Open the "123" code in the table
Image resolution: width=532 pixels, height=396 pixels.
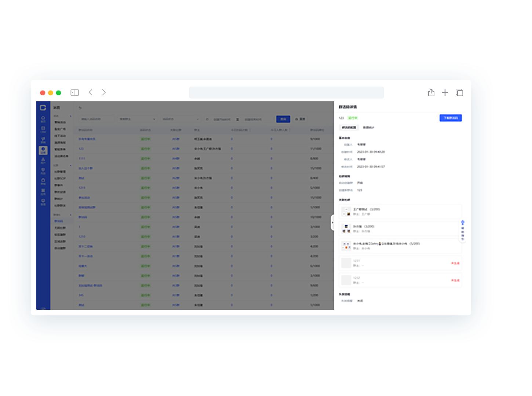tap(81, 149)
